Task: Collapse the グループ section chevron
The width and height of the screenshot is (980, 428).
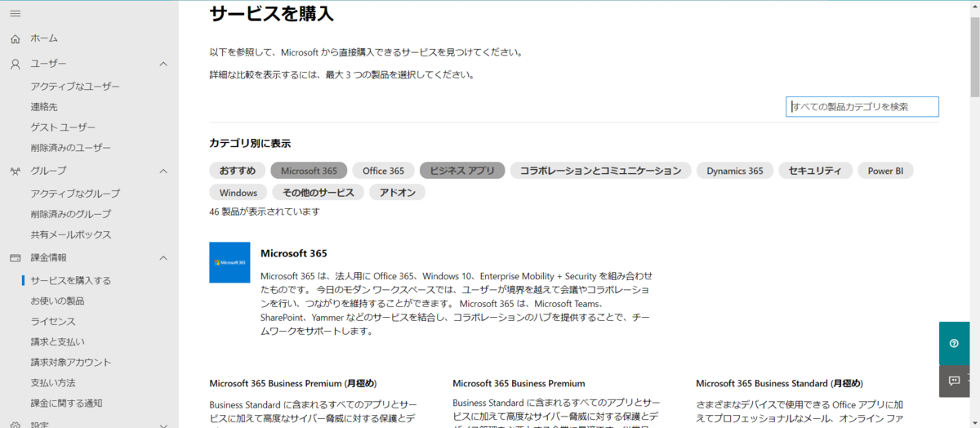Action: coord(163,171)
